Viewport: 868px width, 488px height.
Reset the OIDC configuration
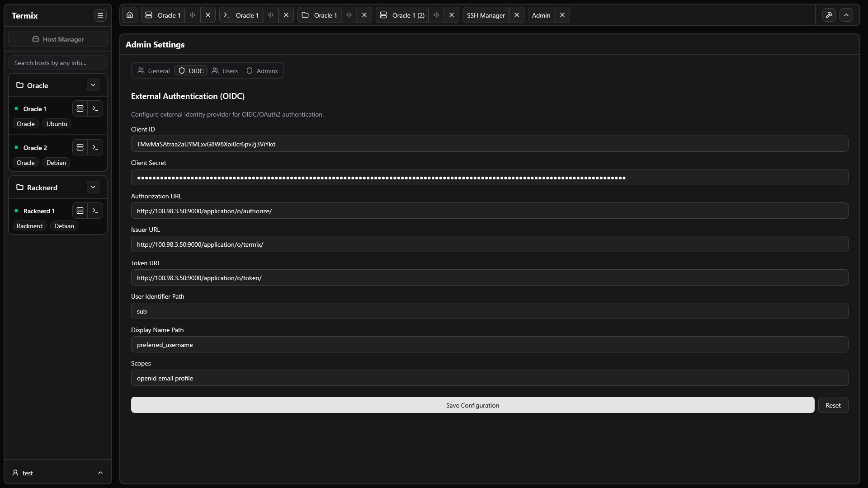tap(833, 405)
